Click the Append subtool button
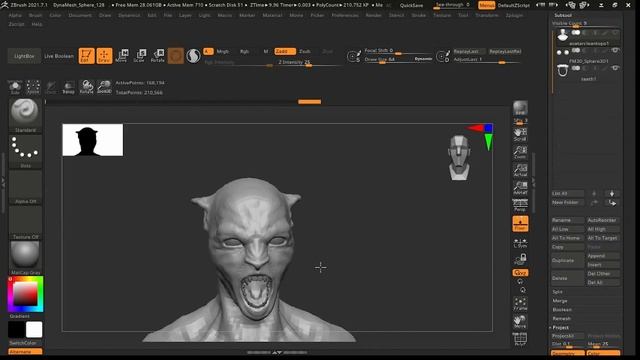This screenshot has width=640, height=360. click(603, 256)
